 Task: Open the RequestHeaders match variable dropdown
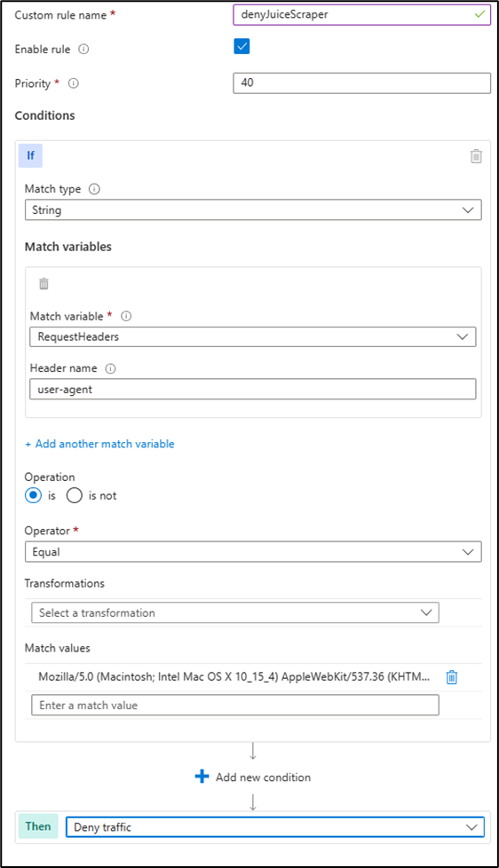pyautogui.click(x=253, y=336)
